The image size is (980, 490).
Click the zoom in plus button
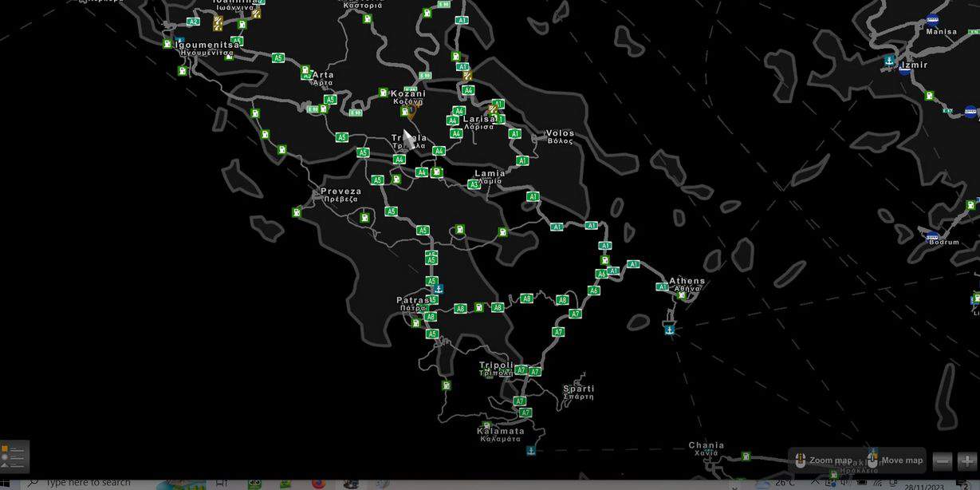966,461
